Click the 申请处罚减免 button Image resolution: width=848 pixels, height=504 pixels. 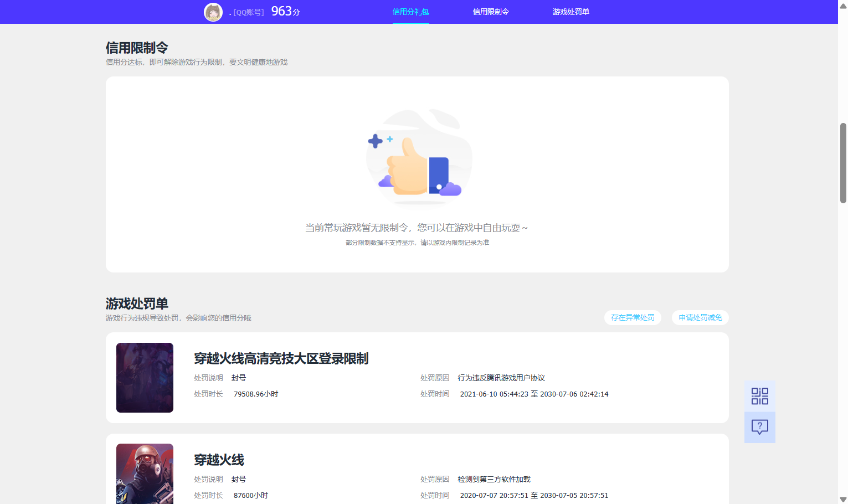pos(700,317)
